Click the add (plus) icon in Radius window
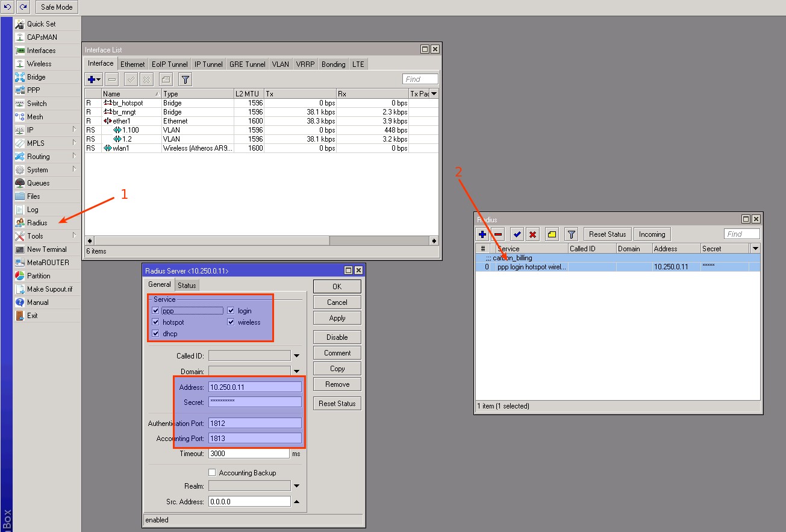Viewport: 786px width, 532px height. pyautogui.click(x=482, y=234)
